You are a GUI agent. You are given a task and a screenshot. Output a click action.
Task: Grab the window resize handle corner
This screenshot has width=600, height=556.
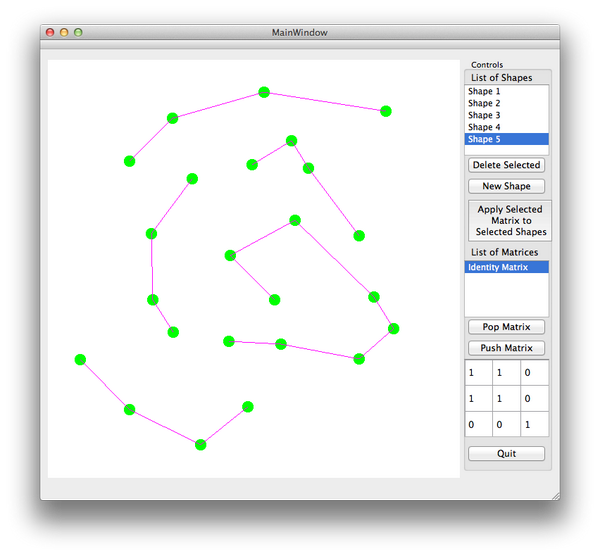(x=556, y=496)
